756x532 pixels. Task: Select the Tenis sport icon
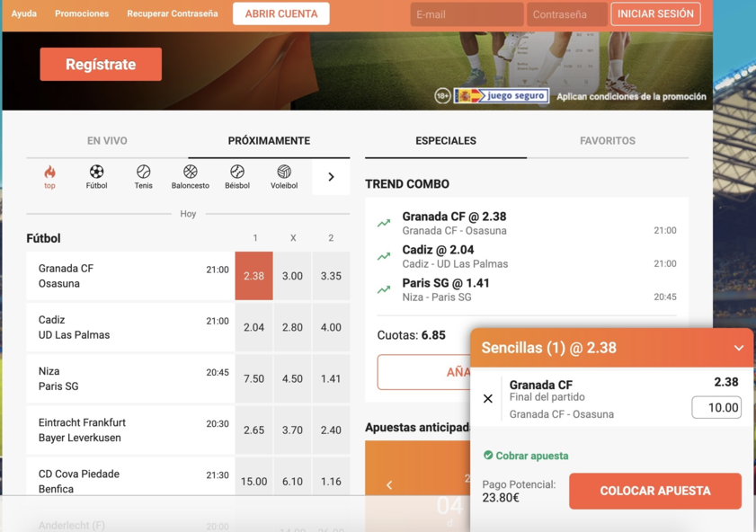[x=143, y=176]
